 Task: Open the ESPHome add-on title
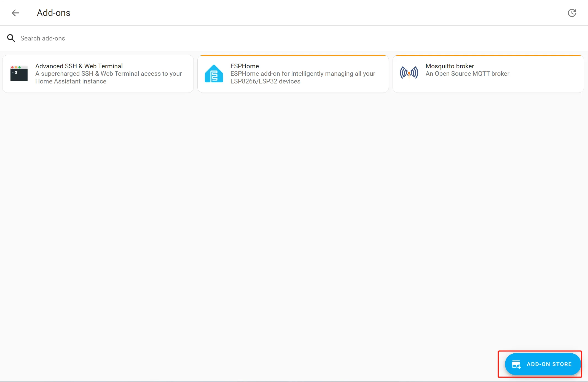pyautogui.click(x=245, y=66)
